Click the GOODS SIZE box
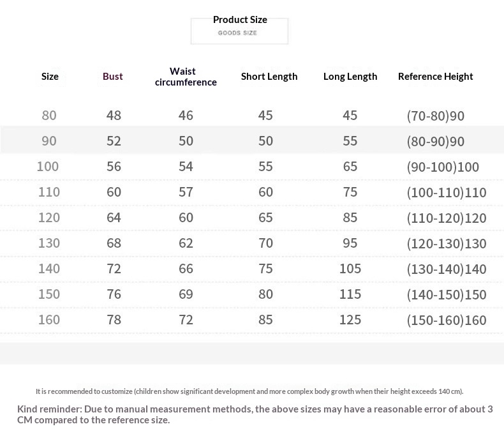The image size is (504, 438). 239,32
